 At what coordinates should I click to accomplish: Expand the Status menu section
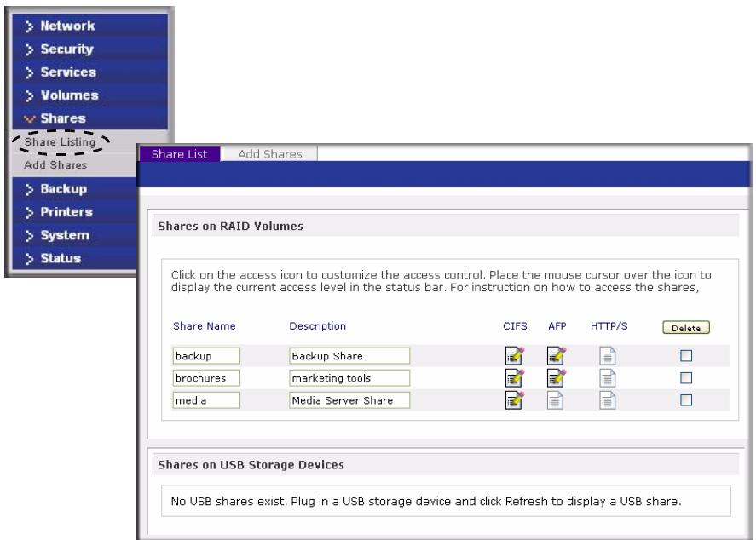[75, 258]
